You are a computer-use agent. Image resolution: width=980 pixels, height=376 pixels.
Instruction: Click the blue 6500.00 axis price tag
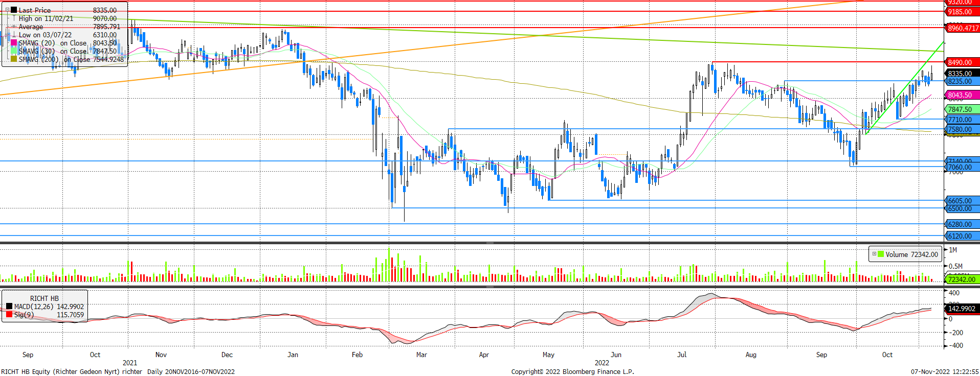(961, 208)
